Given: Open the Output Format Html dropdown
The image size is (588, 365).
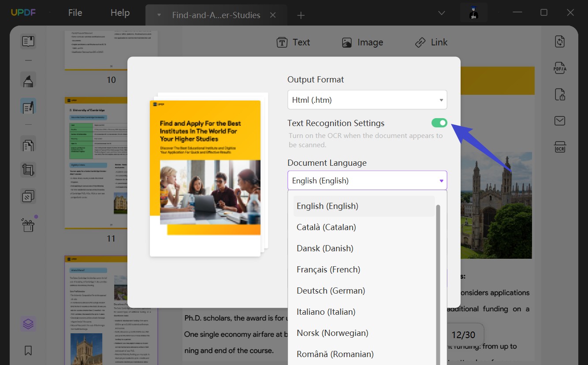Looking at the screenshot, I should 367,100.
